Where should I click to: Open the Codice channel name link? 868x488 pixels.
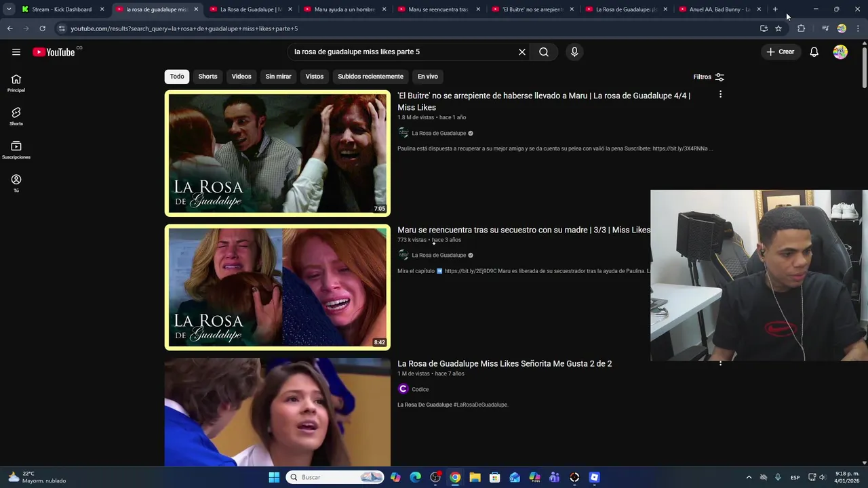(420, 389)
